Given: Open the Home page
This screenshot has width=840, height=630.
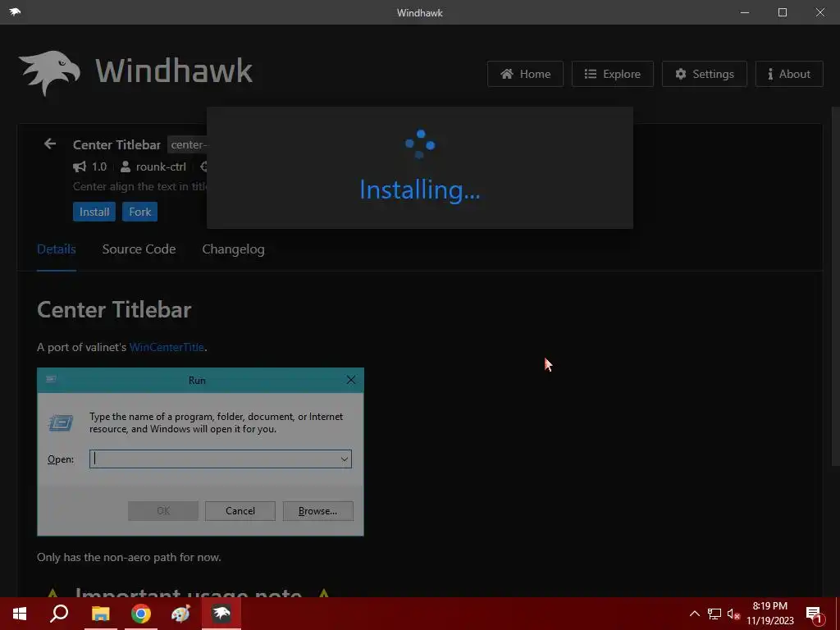Looking at the screenshot, I should pyautogui.click(x=525, y=74).
